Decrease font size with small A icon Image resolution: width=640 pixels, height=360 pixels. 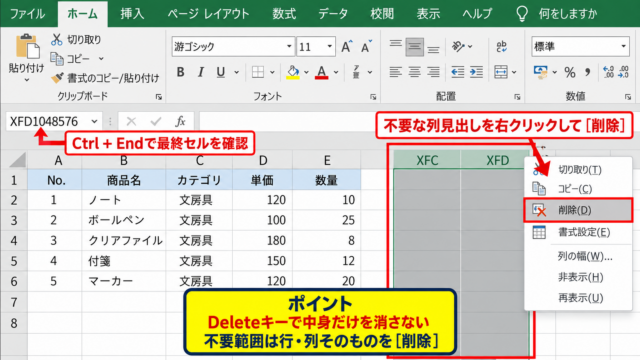[366, 47]
